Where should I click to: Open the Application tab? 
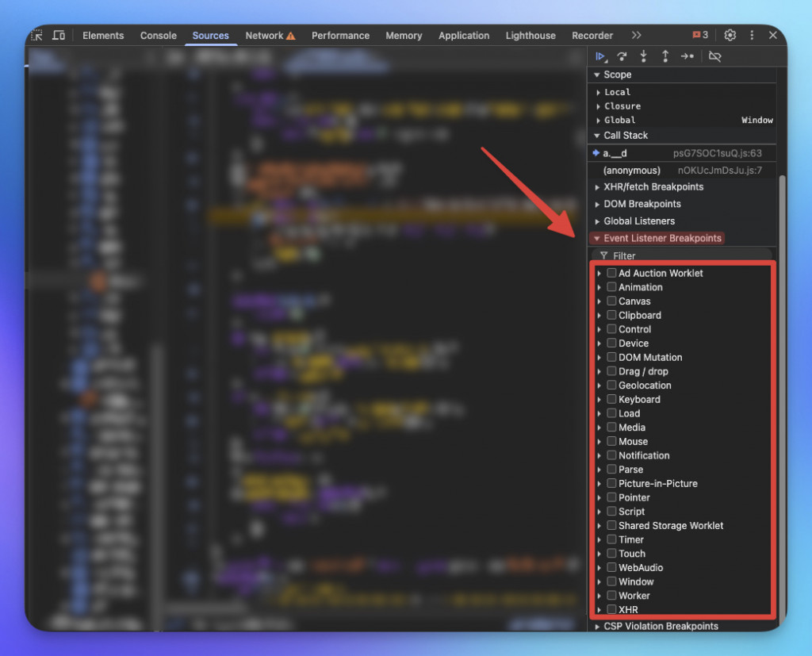(x=463, y=35)
